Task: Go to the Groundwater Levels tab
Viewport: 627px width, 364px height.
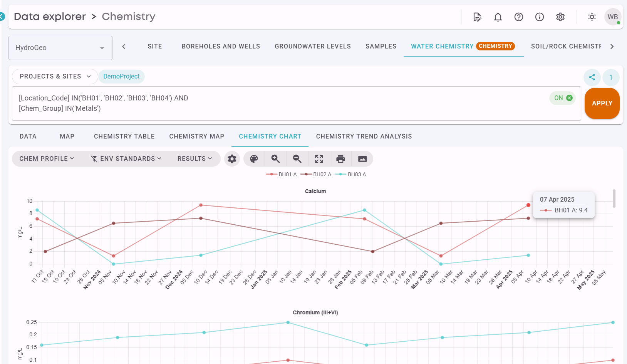Action: 313,46
